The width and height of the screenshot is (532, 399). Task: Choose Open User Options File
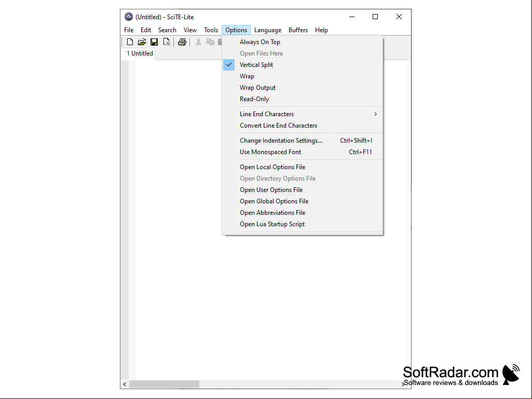point(303,190)
